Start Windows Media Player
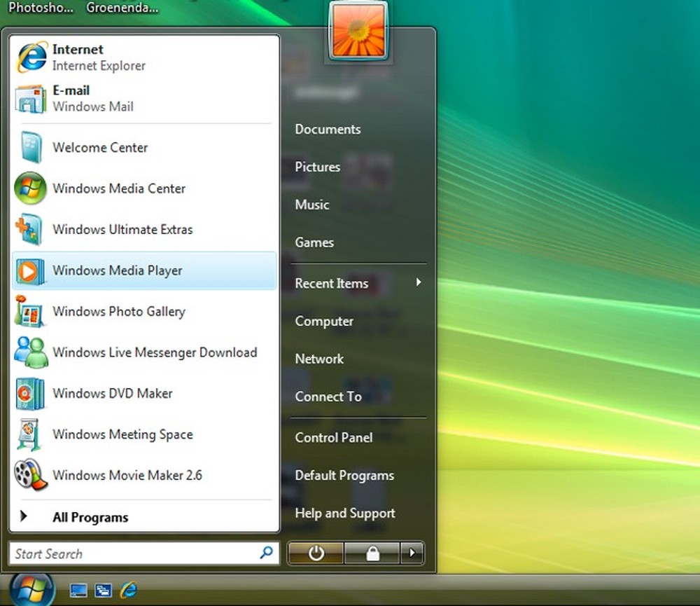This screenshot has width=700, height=606. pos(116,270)
